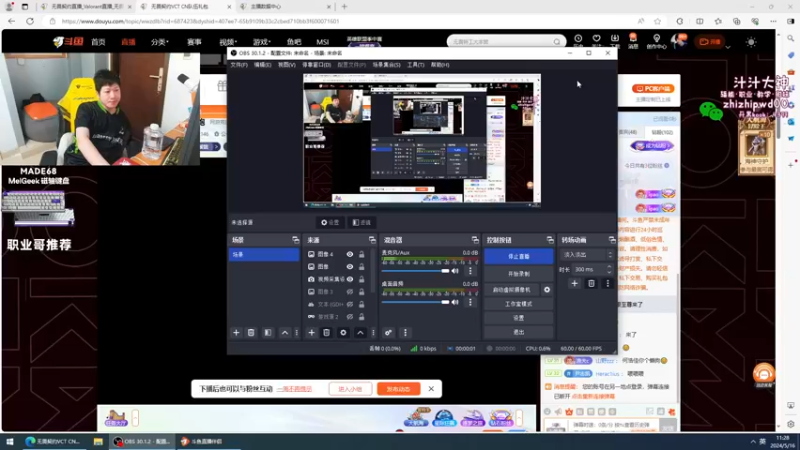Adjust 桌面音频 volume slider
The image size is (800, 450).
[x=415, y=302]
